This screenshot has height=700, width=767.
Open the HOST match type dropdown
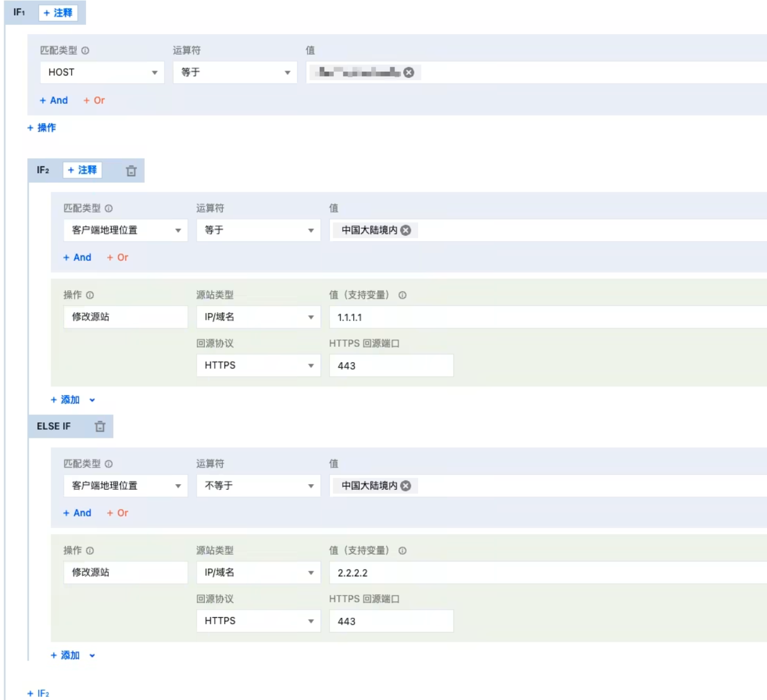tap(102, 72)
